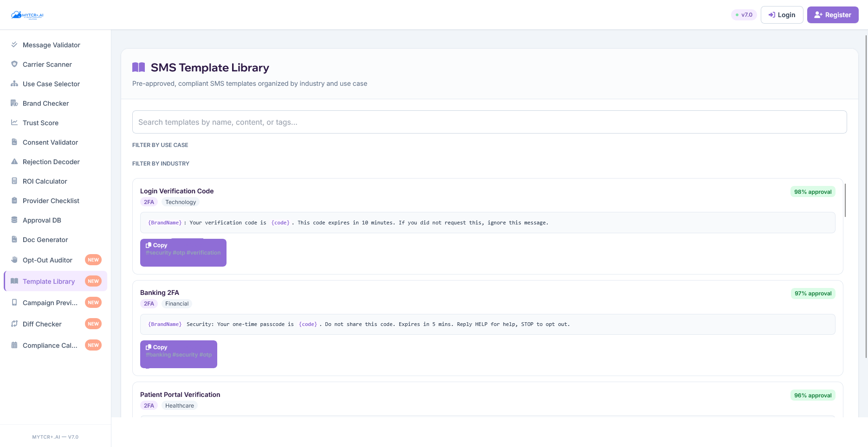
Task: Select the Doc Generator tool
Action: pyautogui.click(x=45, y=239)
